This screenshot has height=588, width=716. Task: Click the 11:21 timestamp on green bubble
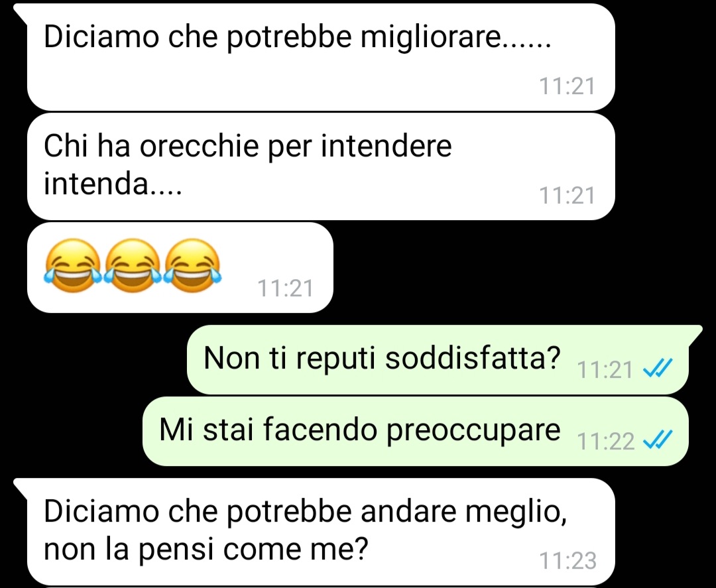pyautogui.click(x=605, y=370)
